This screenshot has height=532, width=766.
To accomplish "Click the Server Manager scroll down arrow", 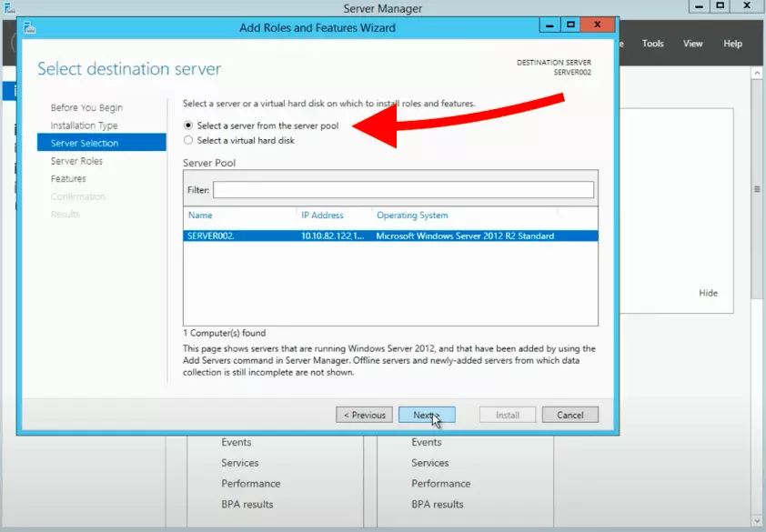I will pos(757,521).
